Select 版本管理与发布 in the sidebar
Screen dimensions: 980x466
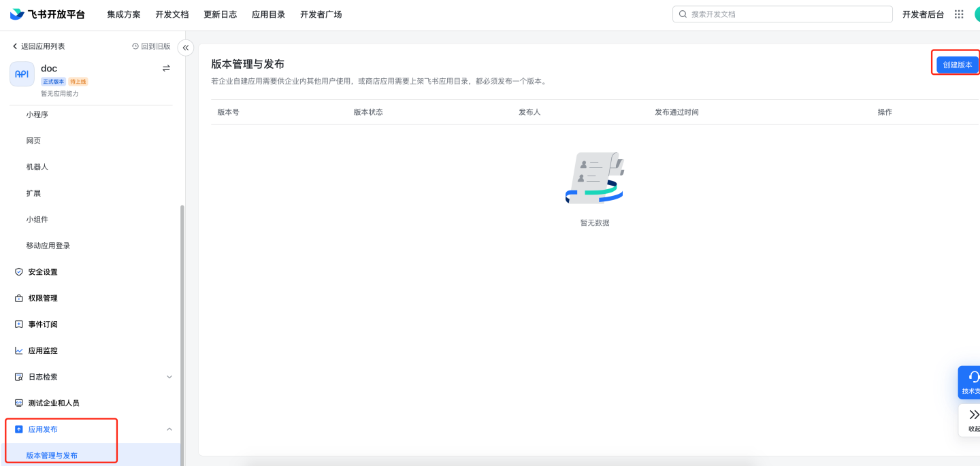[52, 455]
